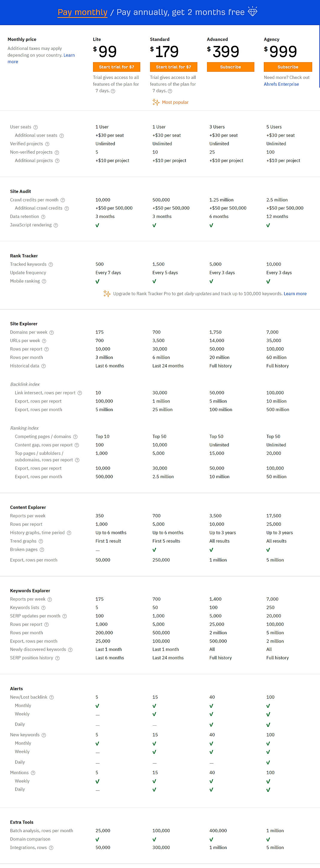
Task: Show help icon beside Verified projects
Action: tap(47, 144)
